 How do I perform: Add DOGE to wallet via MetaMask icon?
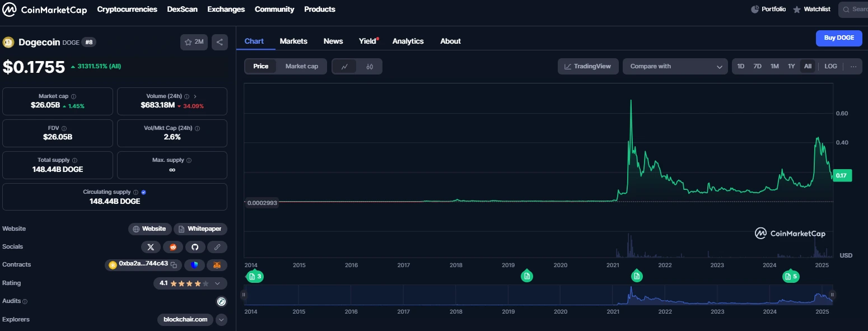coord(217,264)
